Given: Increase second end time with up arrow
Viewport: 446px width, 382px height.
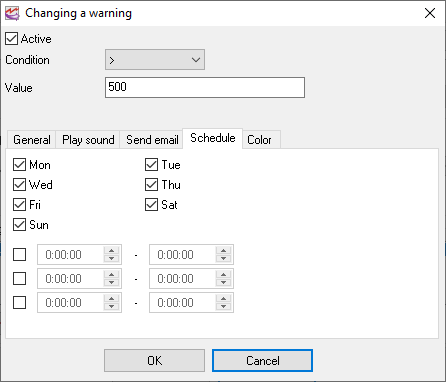Looking at the screenshot, I should 224,275.
